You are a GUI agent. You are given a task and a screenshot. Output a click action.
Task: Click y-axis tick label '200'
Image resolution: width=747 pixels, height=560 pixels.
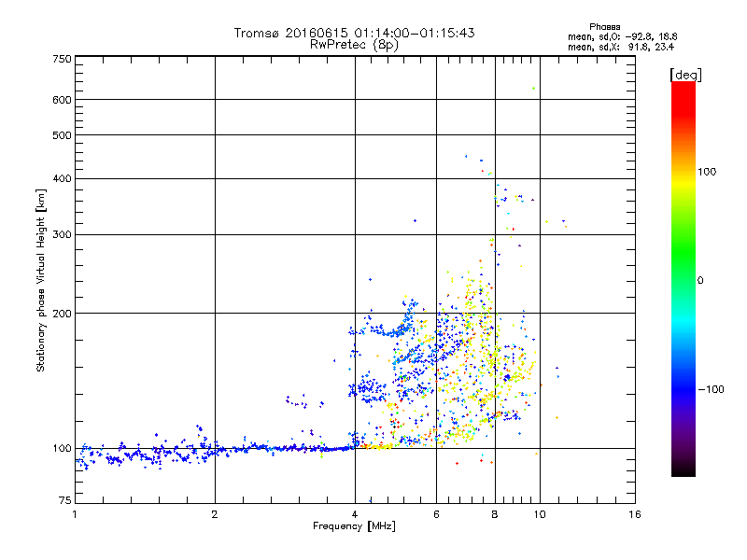coord(62,314)
